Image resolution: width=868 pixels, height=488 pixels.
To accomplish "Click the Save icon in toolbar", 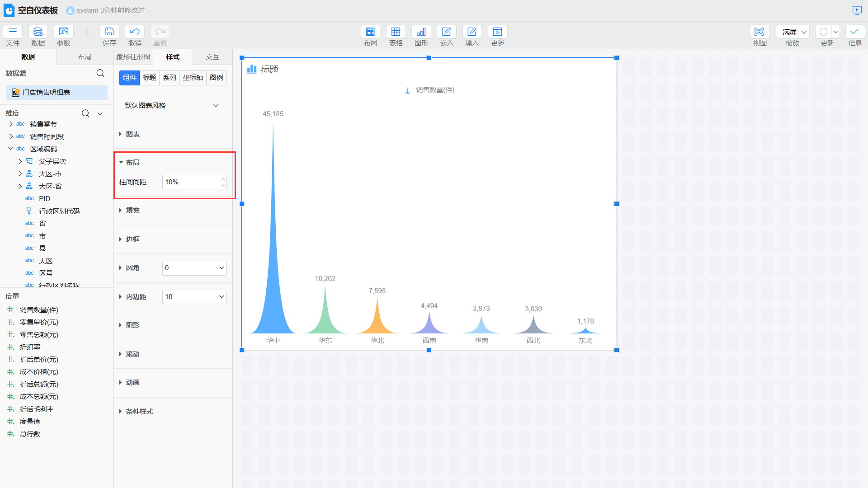I will (109, 32).
